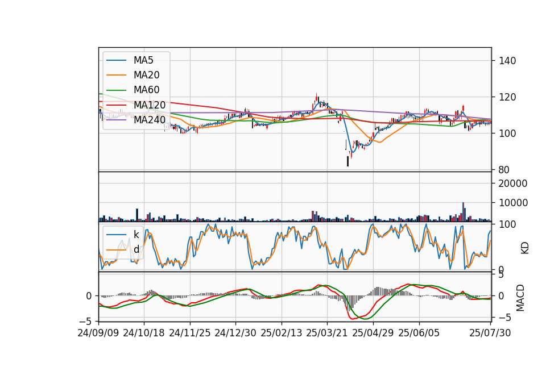Click the 24/11/25 date axis label
This screenshot has height=392, width=546.
[190, 333]
